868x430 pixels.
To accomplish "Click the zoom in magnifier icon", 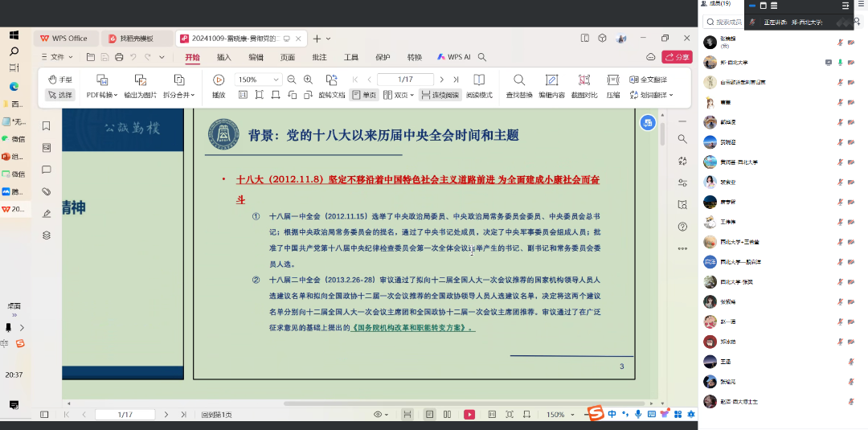I will click(x=308, y=80).
